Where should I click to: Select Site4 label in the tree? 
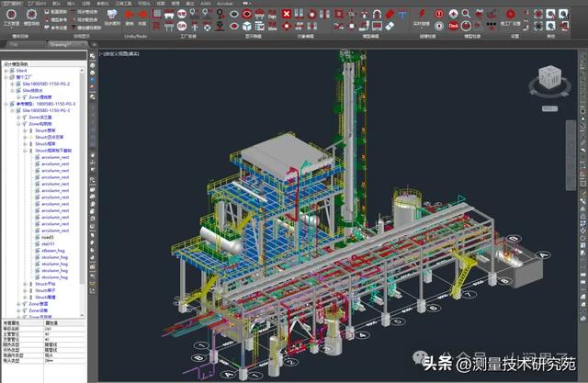21,71
